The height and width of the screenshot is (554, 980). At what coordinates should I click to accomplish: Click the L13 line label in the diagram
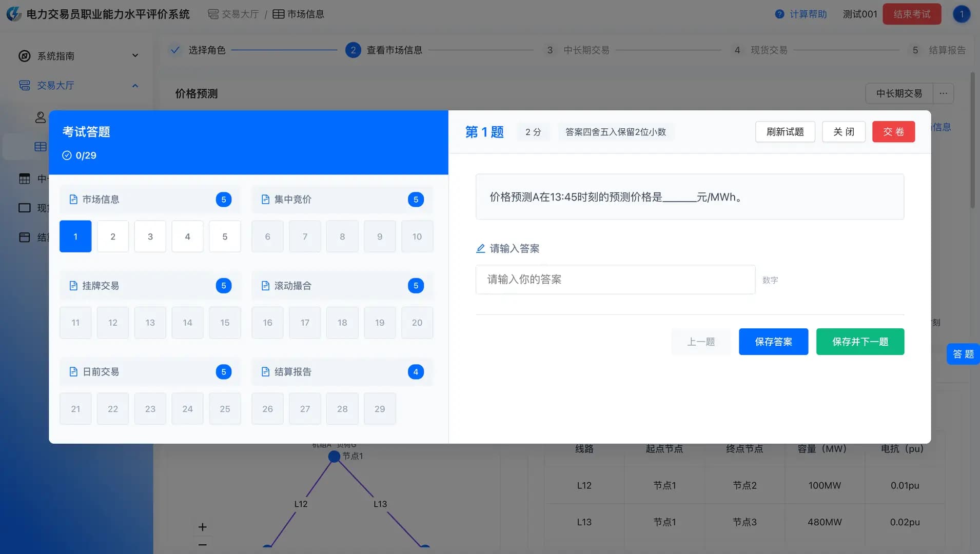(x=380, y=504)
